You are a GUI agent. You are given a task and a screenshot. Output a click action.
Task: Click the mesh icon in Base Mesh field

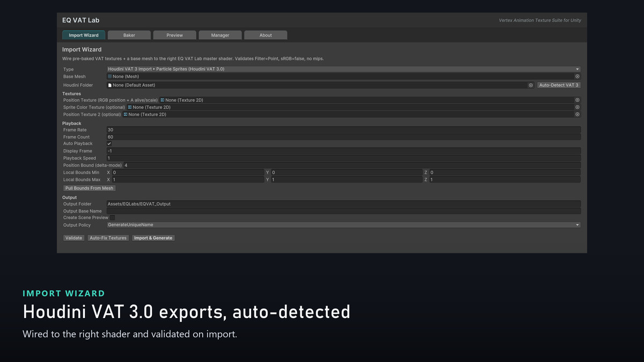(x=110, y=77)
